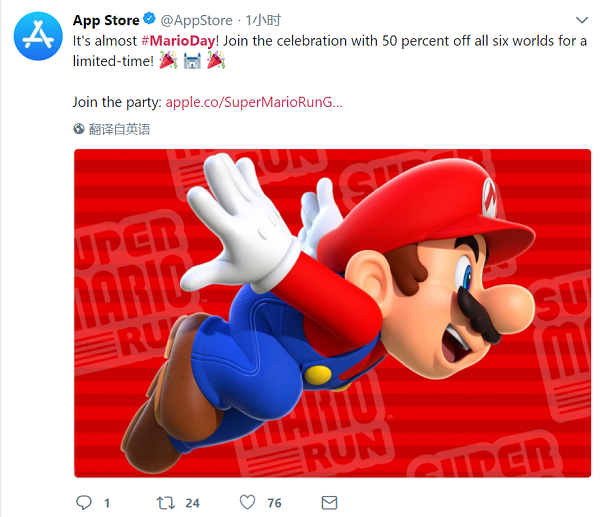Screen dimensions: 600x517
Task: Click the globe translation icon
Action: click(80, 129)
